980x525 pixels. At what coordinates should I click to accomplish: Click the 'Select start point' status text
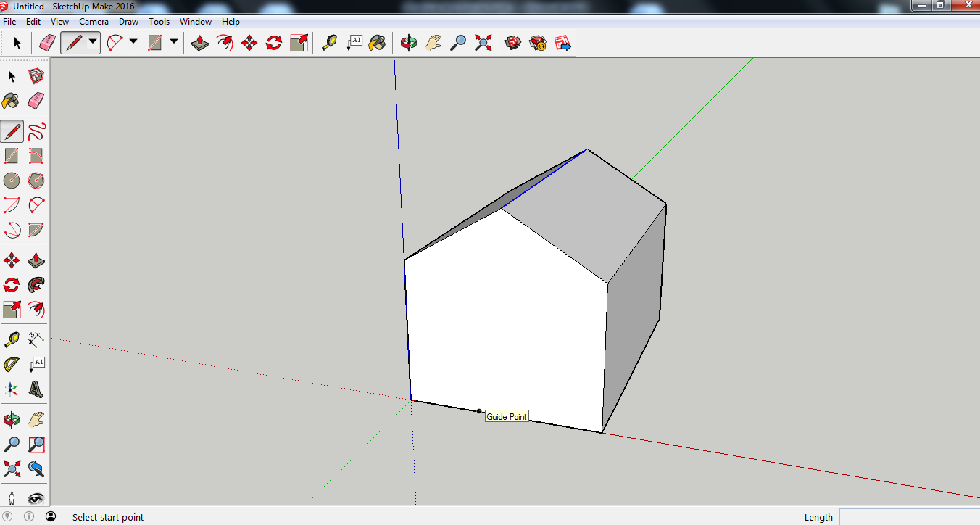108,517
